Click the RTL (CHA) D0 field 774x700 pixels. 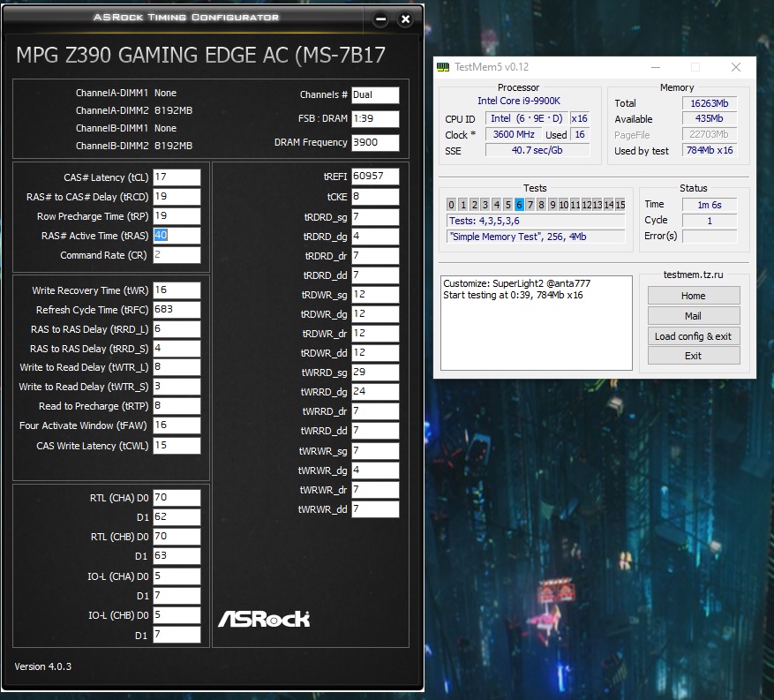(x=177, y=498)
